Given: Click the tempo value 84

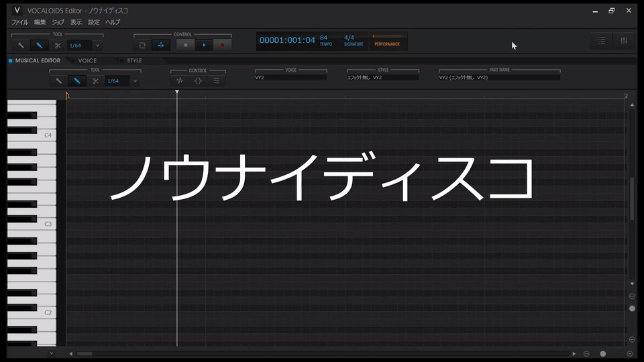Looking at the screenshot, I should (323, 38).
